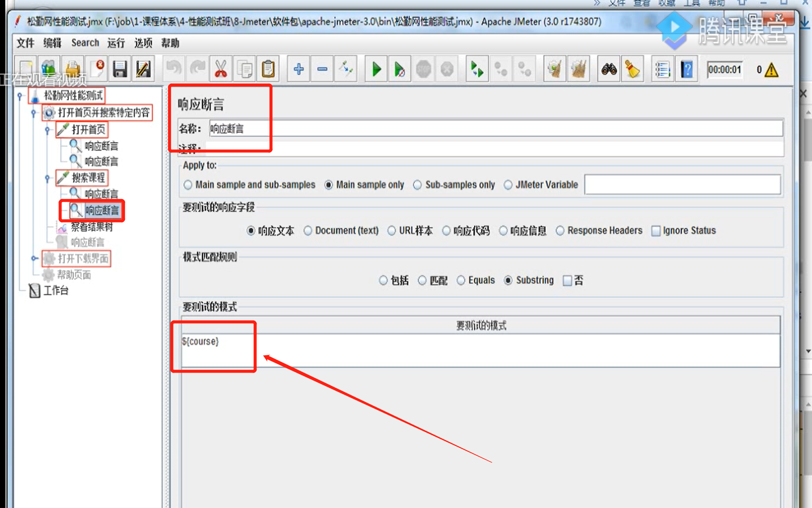812x508 pixels.
Task: Click the Paste clipboard icon
Action: (268, 69)
